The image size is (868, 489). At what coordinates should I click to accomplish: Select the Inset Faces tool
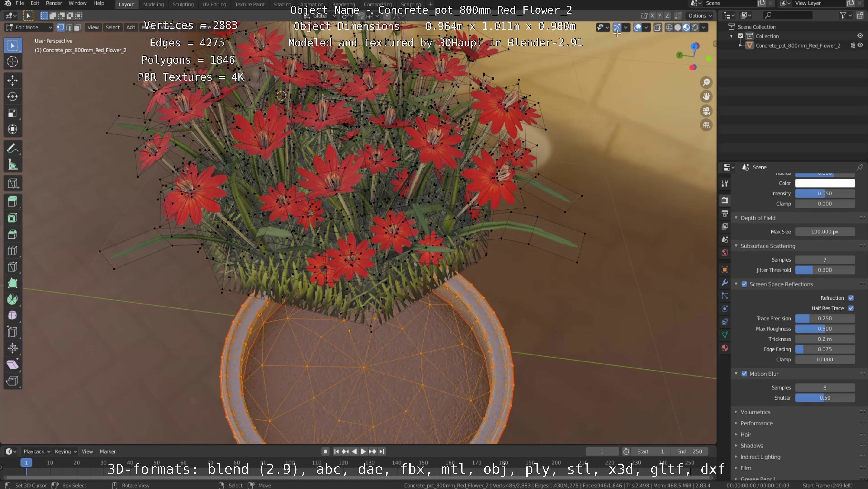(x=13, y=218)
